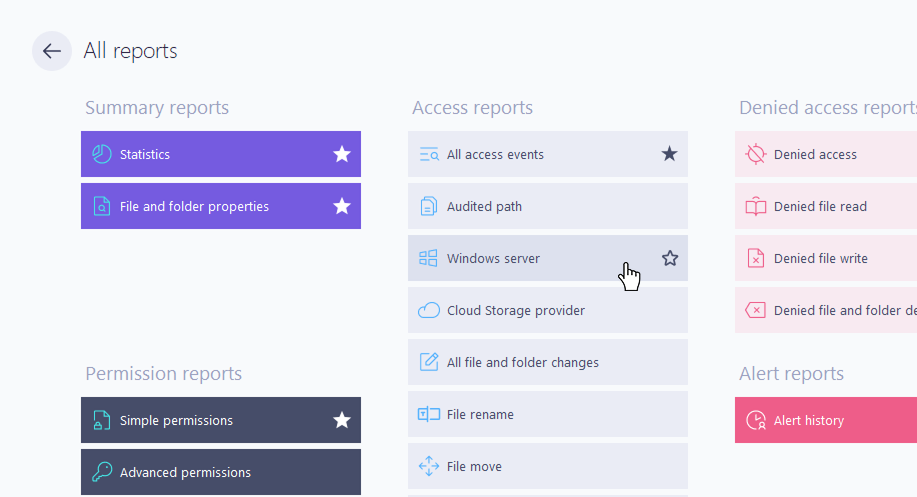Open File and folder properties report
This screenshot has width=917, height=497.
click(x=221, y=206)
